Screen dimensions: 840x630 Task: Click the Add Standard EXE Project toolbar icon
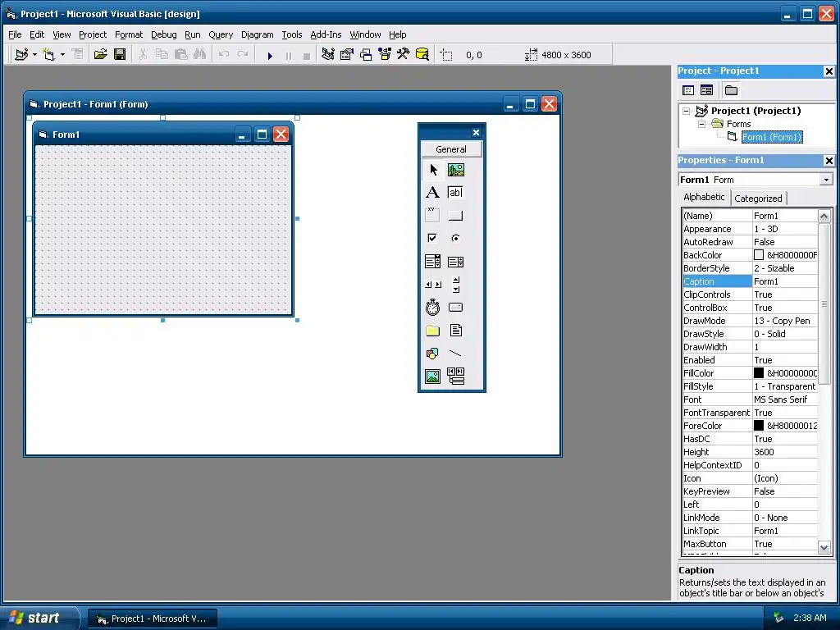(x=21, y=55)
